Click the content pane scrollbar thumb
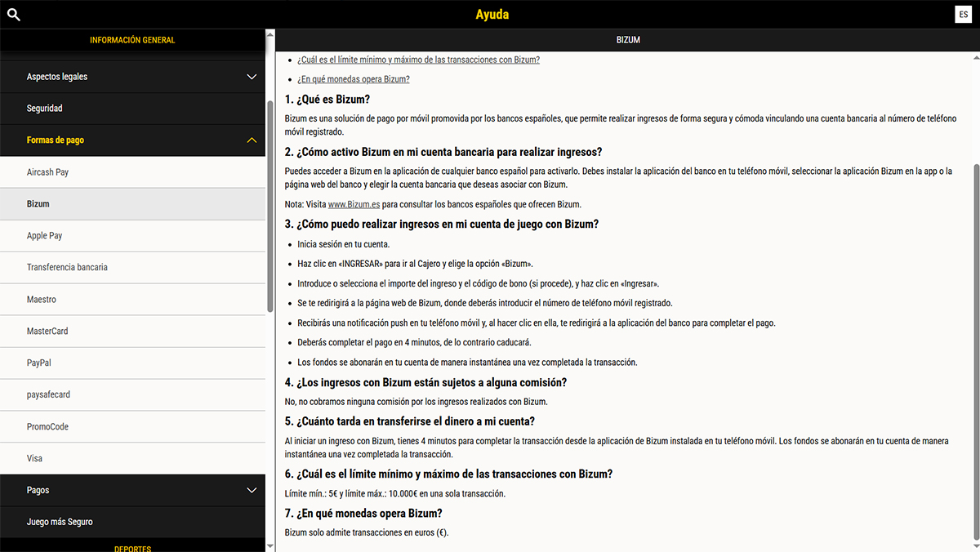 tap(976, 350)
